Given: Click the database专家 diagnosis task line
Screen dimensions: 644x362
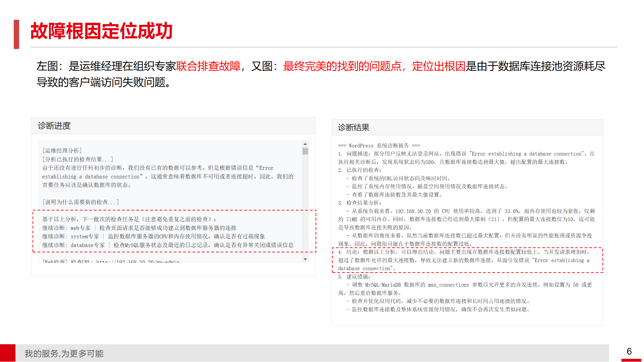Looking at the screenshot, I should 168,245.
